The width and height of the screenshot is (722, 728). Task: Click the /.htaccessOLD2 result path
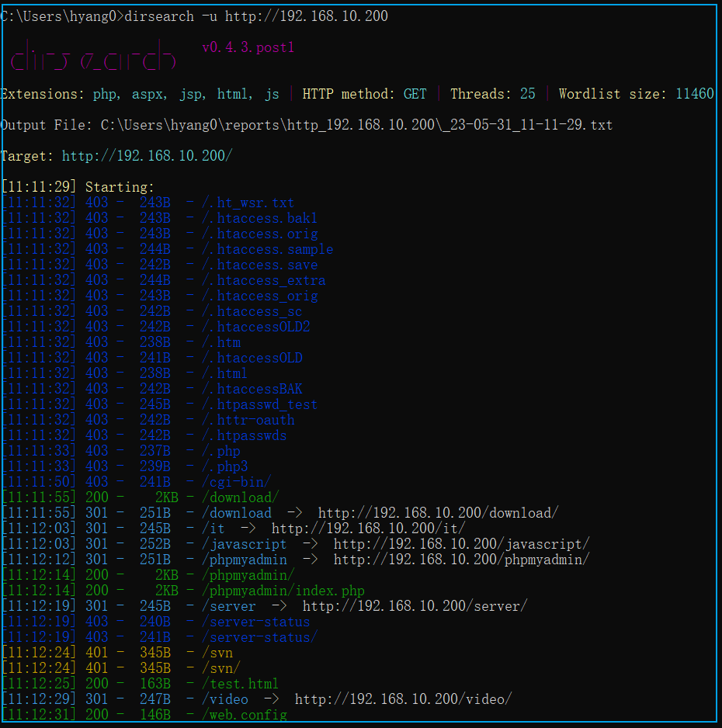pos(256,327)
